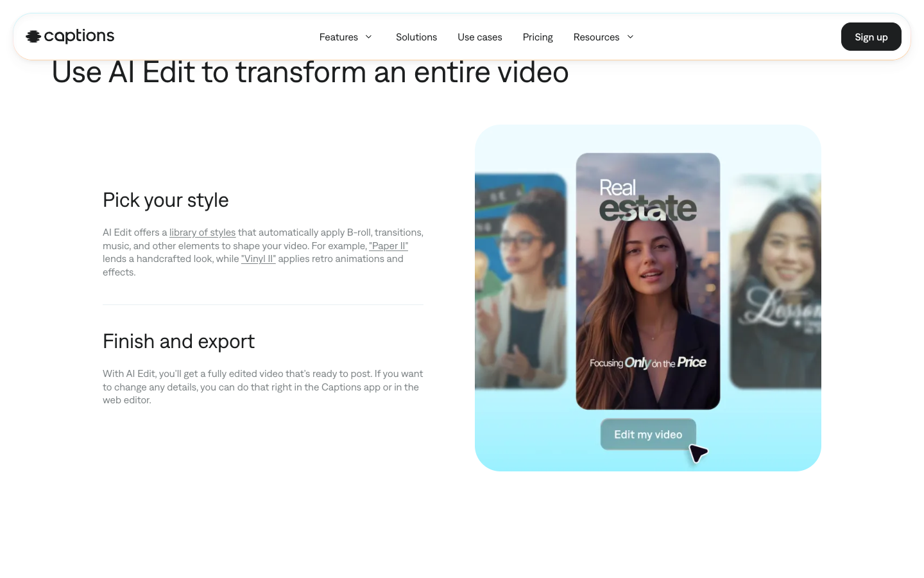Open the "Vinyl II" style link

[258, 259]
